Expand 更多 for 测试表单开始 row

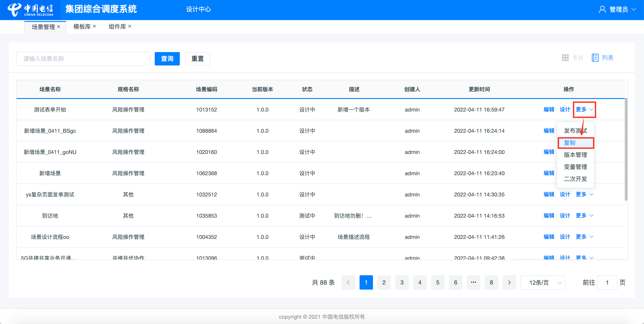(x=585, y=109)
